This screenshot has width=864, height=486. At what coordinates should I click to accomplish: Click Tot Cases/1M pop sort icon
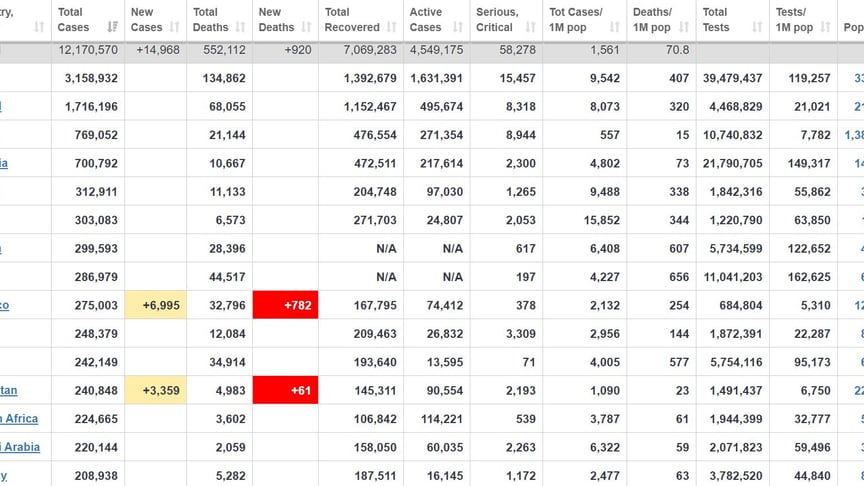[614, 26]
